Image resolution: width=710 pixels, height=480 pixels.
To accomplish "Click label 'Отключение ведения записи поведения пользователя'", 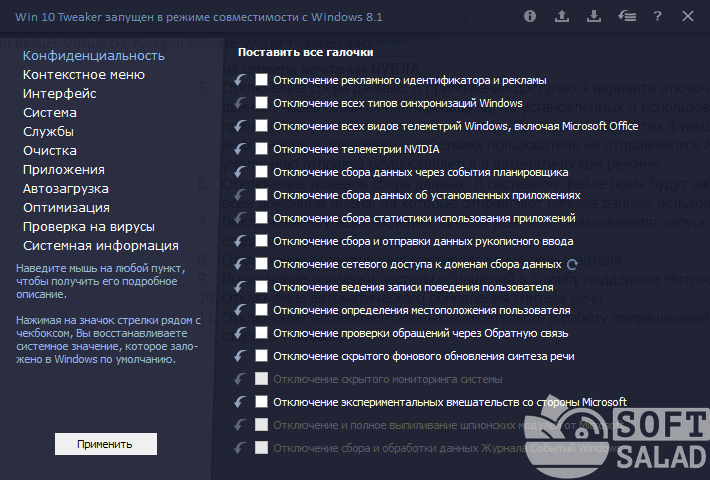I will (413, 288).
